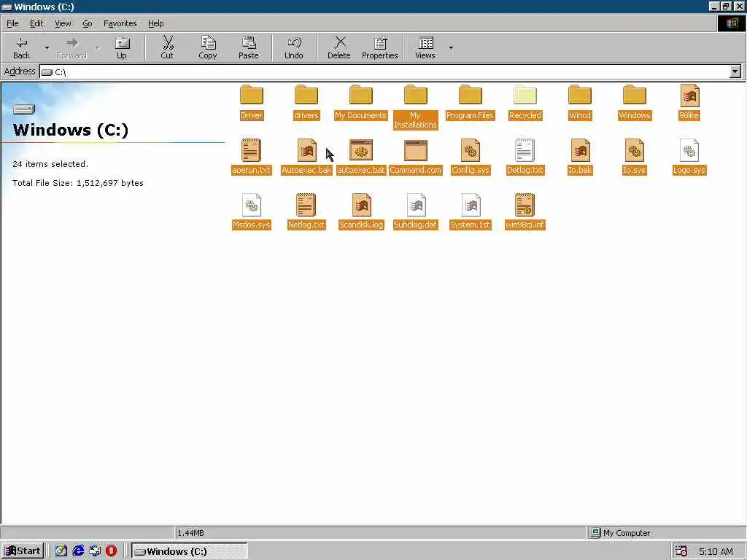Select the autoexec.bat file
The height and width of the screenshot is (560, 747).
pos(361,150)
